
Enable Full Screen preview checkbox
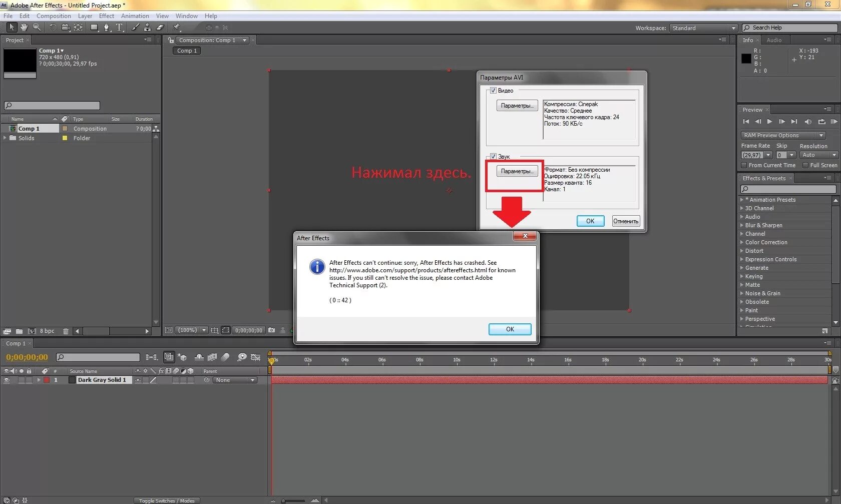pyautogui.click(x=805, y=165)
